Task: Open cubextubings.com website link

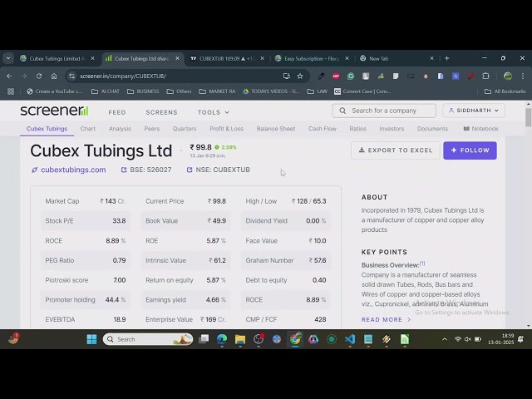Action: [73, 170]
